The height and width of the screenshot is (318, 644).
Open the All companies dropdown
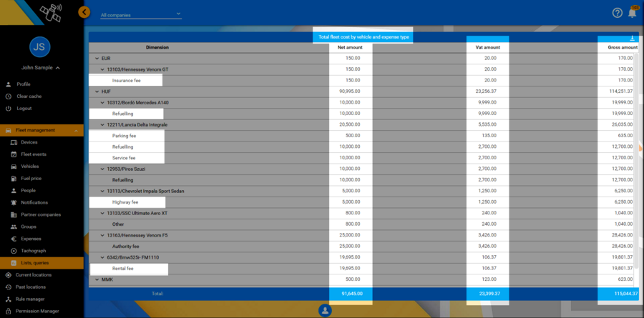tap(140, 14)
